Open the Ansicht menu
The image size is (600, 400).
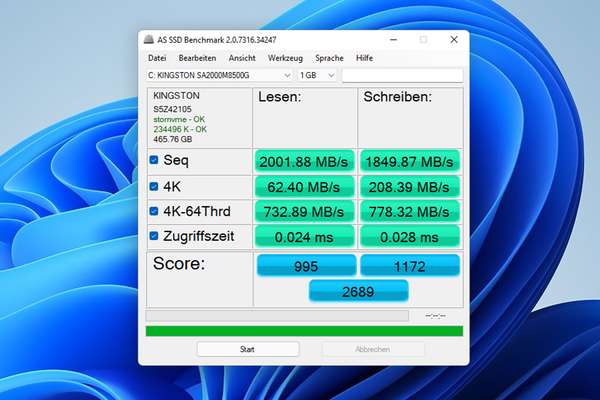tap(241, 58)
